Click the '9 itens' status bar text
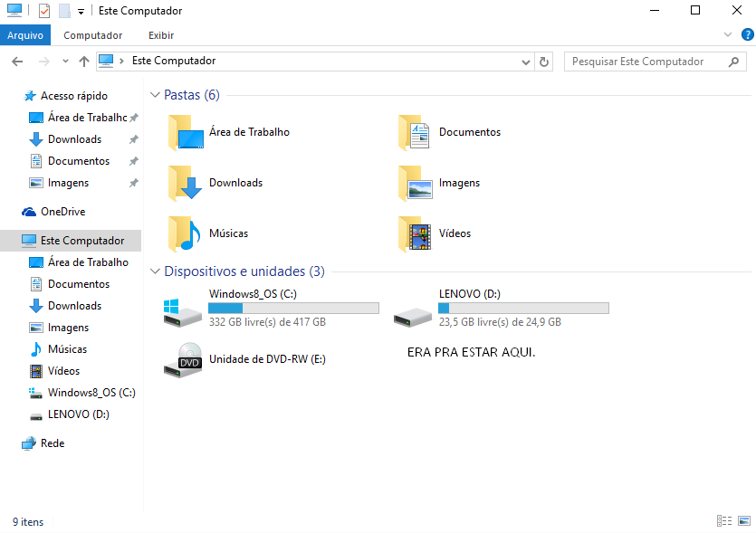 pos(28,522)
